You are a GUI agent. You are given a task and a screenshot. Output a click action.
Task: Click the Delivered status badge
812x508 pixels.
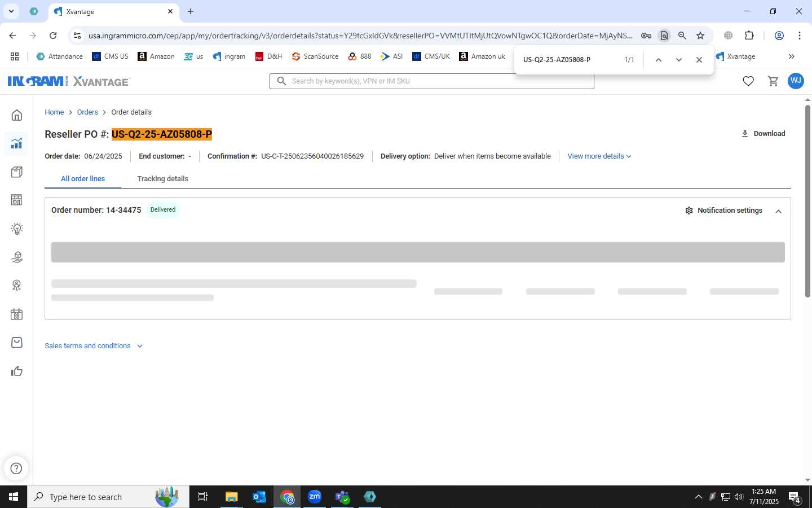[163, 210]
